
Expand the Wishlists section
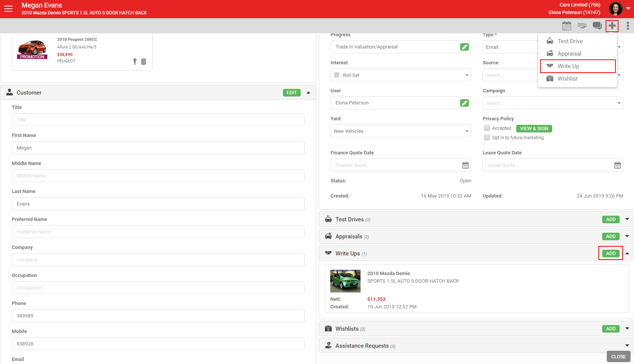click(x=627, y=329)
